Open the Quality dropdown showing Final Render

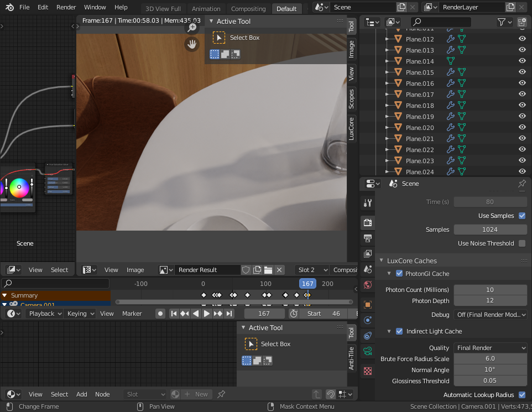pyautogui.click(x=490, y=348)
